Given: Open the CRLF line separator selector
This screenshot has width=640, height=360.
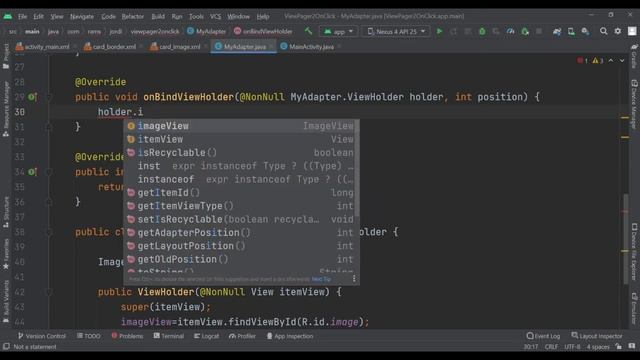Looking at the screenshot, I should click(551, 347).
